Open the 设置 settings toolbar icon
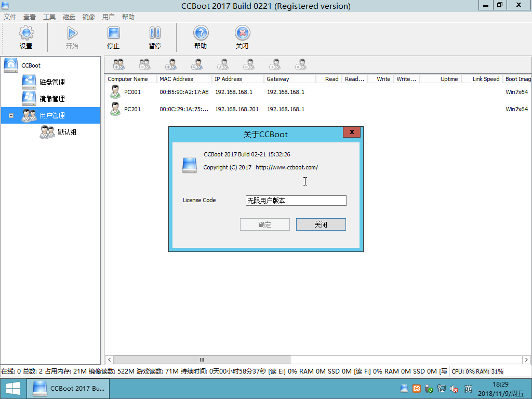 [26, 37]
